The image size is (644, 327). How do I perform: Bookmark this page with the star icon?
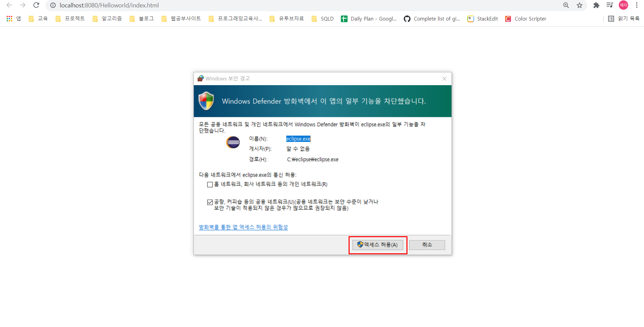coord(579,5)
